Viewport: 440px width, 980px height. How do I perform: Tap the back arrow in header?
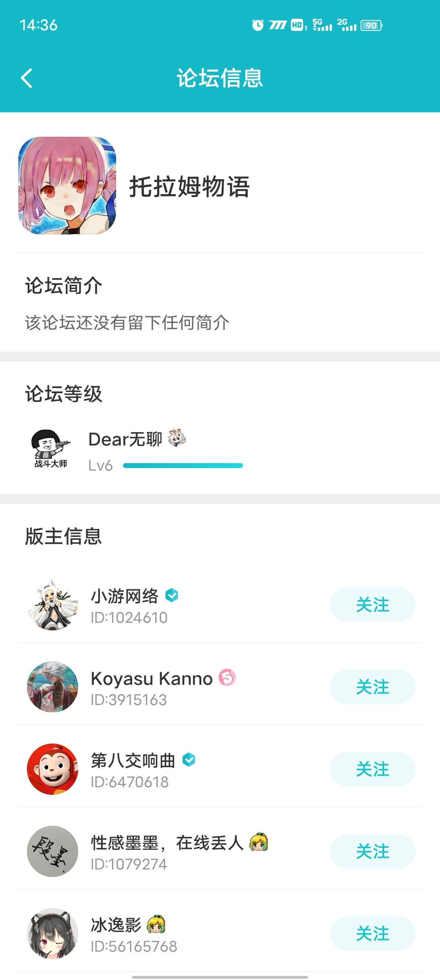coord(27,78)
